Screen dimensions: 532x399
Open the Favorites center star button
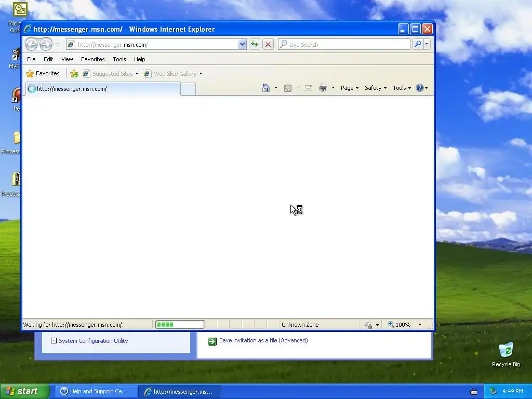[43, 73]
